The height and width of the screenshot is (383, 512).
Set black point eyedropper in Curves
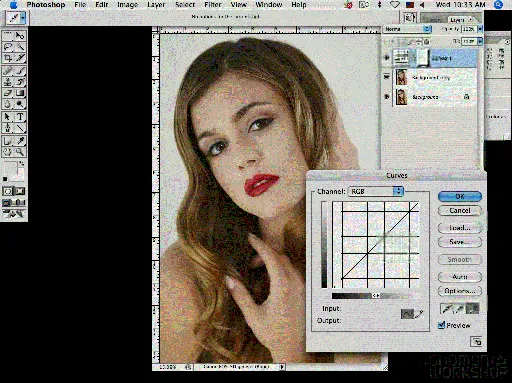[x=447, y=309]
